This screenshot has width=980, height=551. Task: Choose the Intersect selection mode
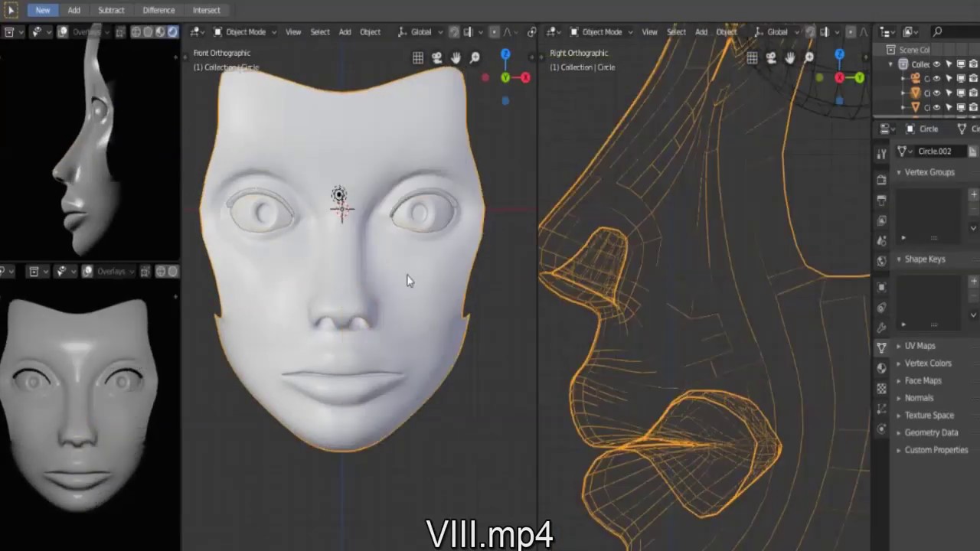click(206, 10)
